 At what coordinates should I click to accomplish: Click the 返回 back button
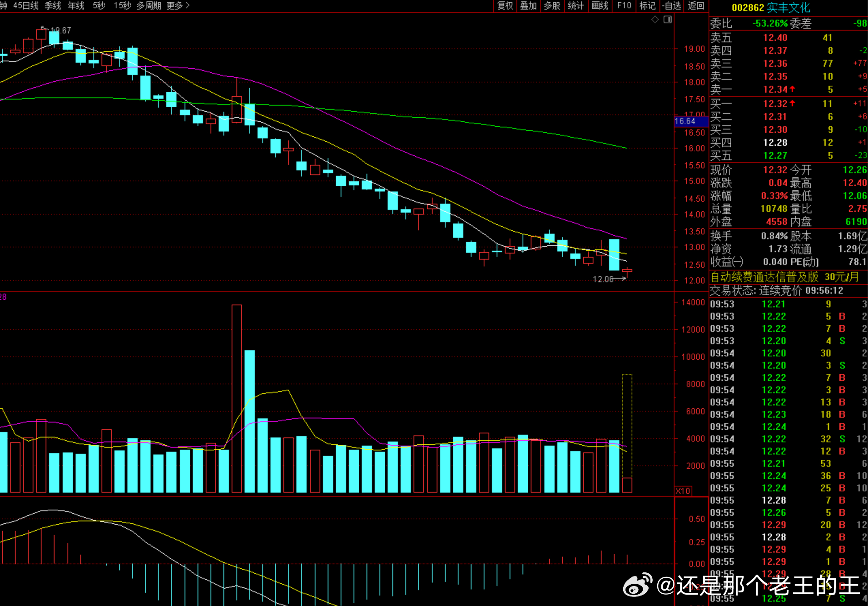click(x=696, y=5)
